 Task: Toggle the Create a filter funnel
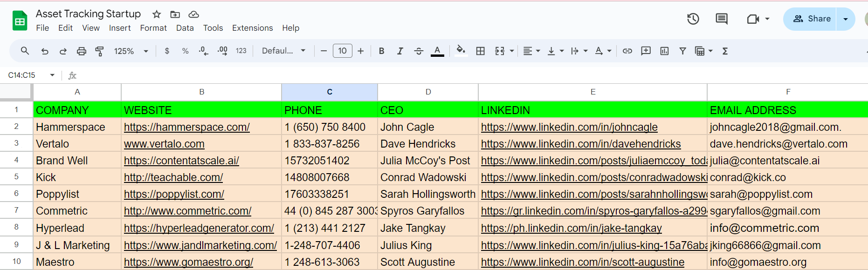coord(682,51)
